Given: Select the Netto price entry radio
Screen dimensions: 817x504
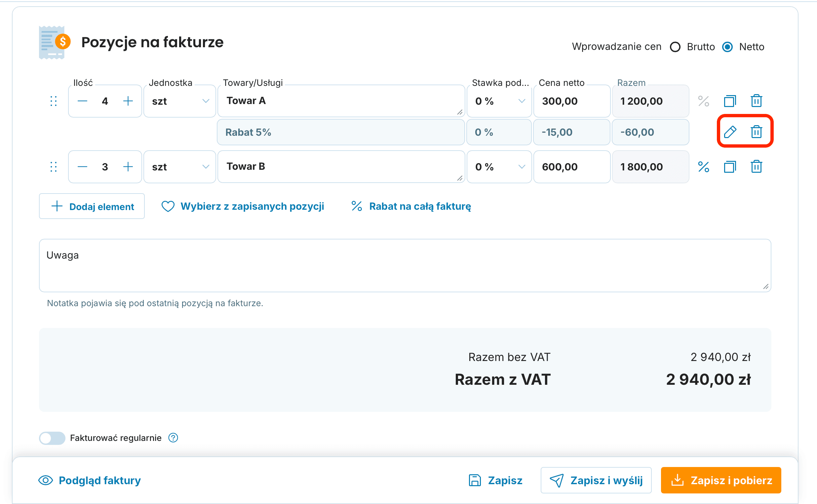Looking at the screenshot, I should [x=727, y=47].
